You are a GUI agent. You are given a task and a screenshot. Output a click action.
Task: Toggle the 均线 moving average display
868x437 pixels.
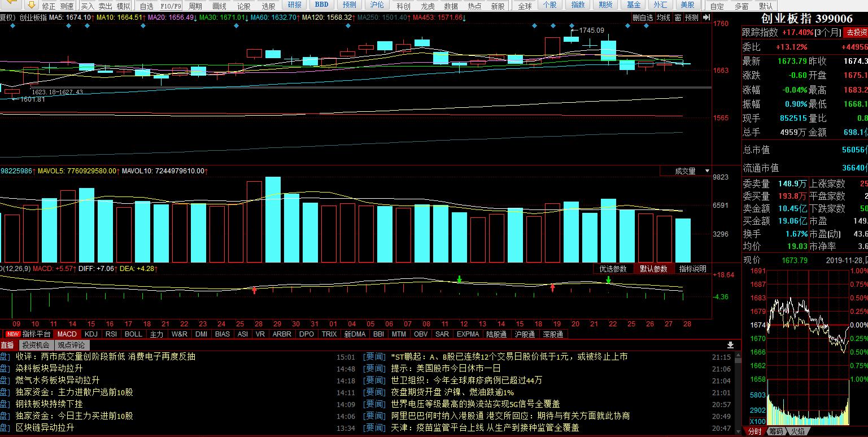[x=662, y=18]
